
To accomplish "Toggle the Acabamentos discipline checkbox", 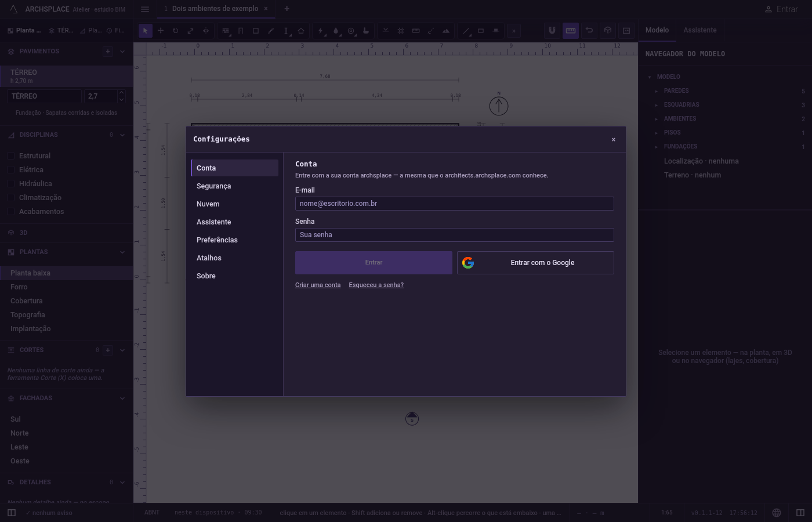I will (11, 212).
